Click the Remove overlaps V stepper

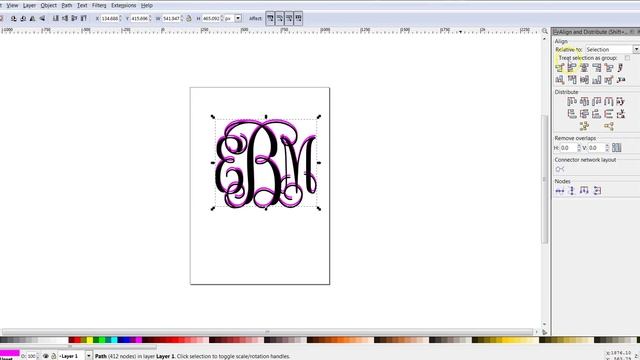pos(607,148)
